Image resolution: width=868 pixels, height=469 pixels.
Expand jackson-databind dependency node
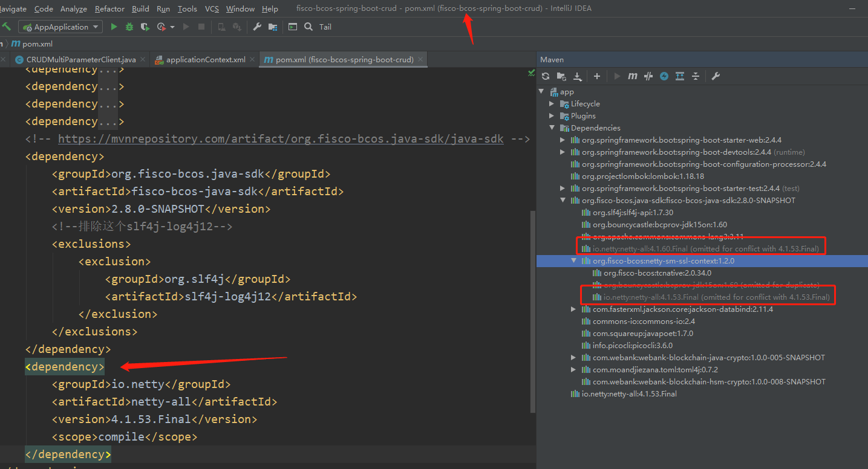pyautogui.click(x=574, y=309)
